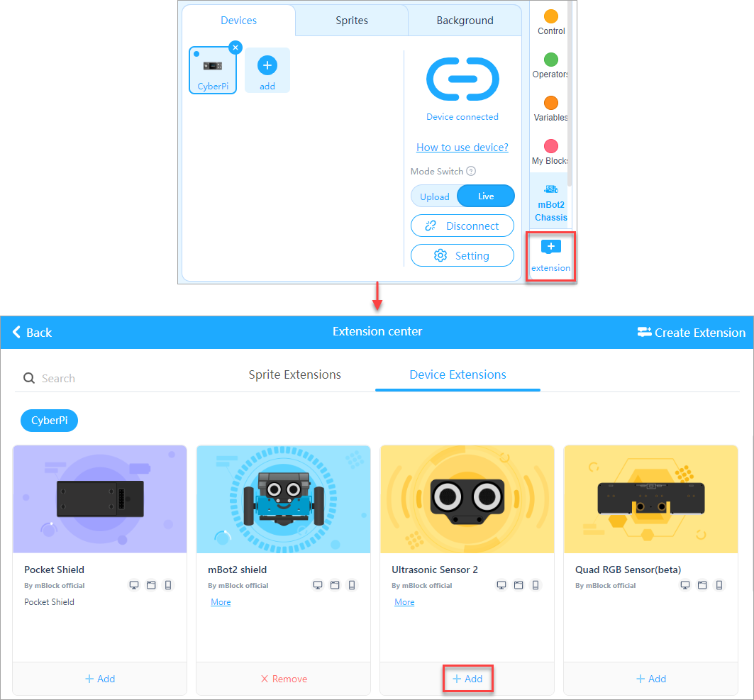Viewport: 754px width, 700px height.
Task: Expand More under Ultrasonic Sensor 2
Action: [404, 602]
